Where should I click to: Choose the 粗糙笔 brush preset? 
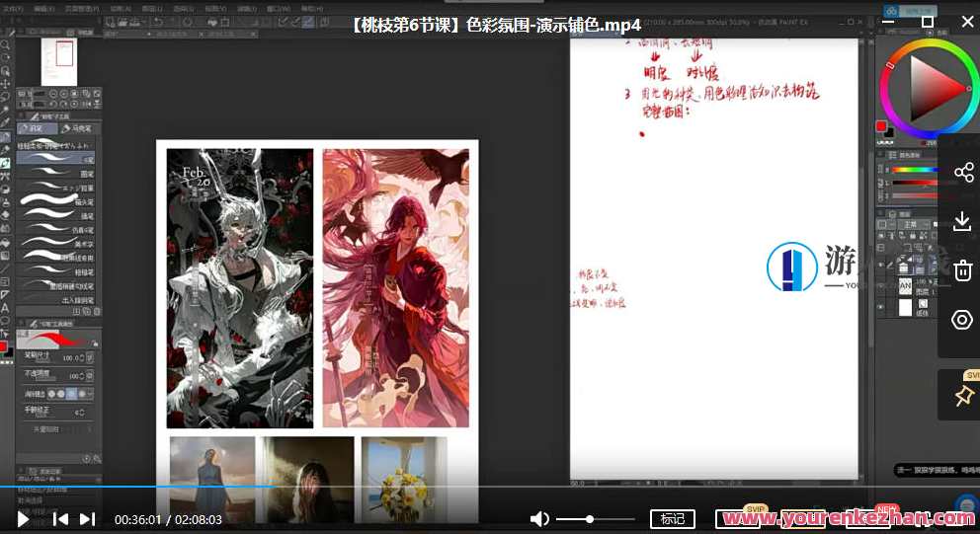coord(55,271)
